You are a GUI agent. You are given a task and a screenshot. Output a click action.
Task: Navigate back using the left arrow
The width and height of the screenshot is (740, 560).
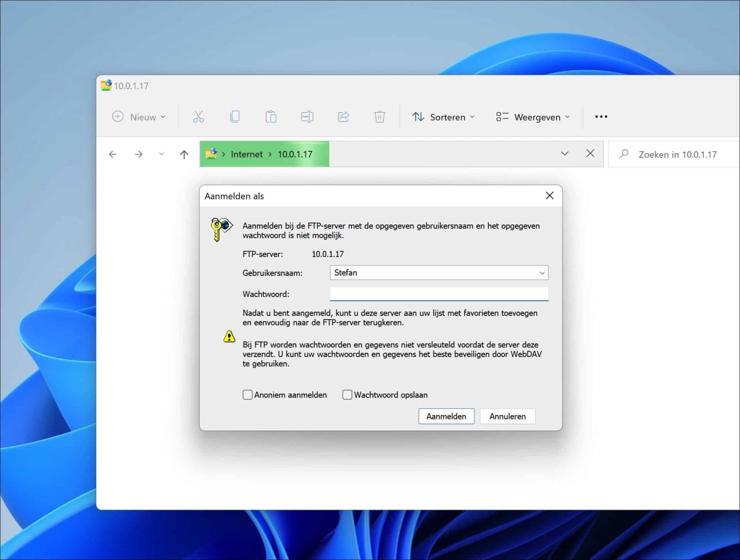pos(113,154)
